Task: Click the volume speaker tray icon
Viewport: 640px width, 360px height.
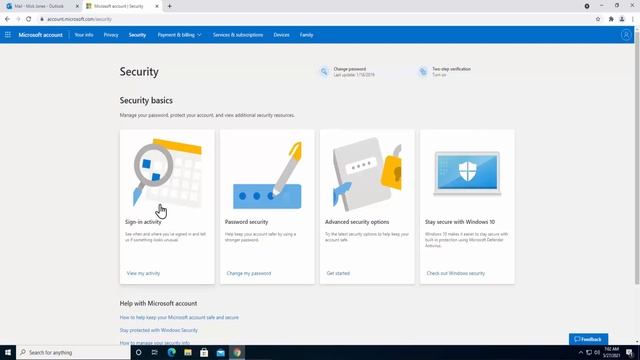Action: 597,352
